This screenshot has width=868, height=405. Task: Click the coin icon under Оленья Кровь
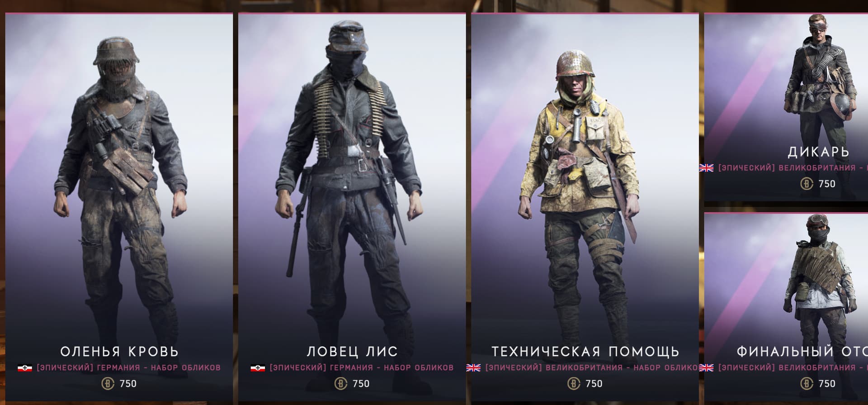(x=108, y=384)
